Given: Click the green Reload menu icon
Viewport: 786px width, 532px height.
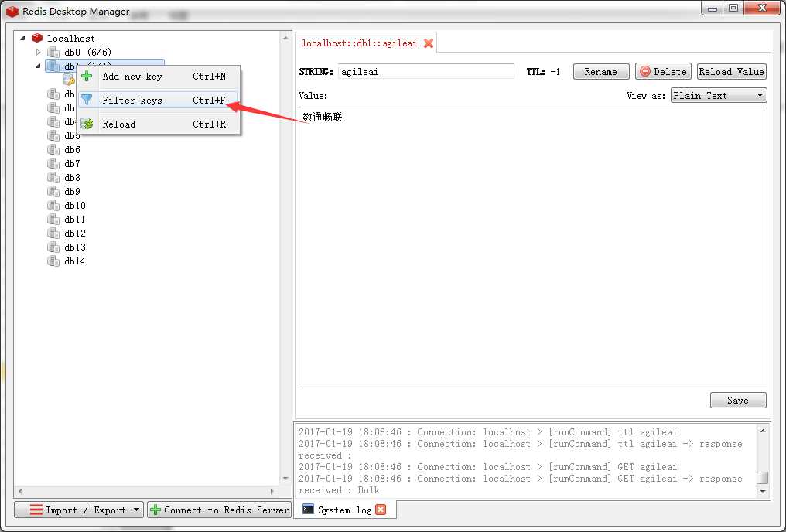Looking at the screenshot, I should point(87,124).
